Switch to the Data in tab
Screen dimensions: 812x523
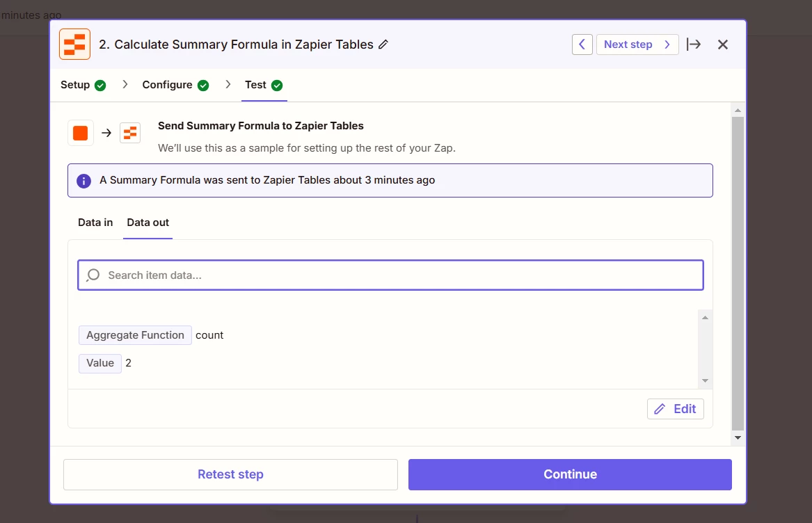(95, 223)
